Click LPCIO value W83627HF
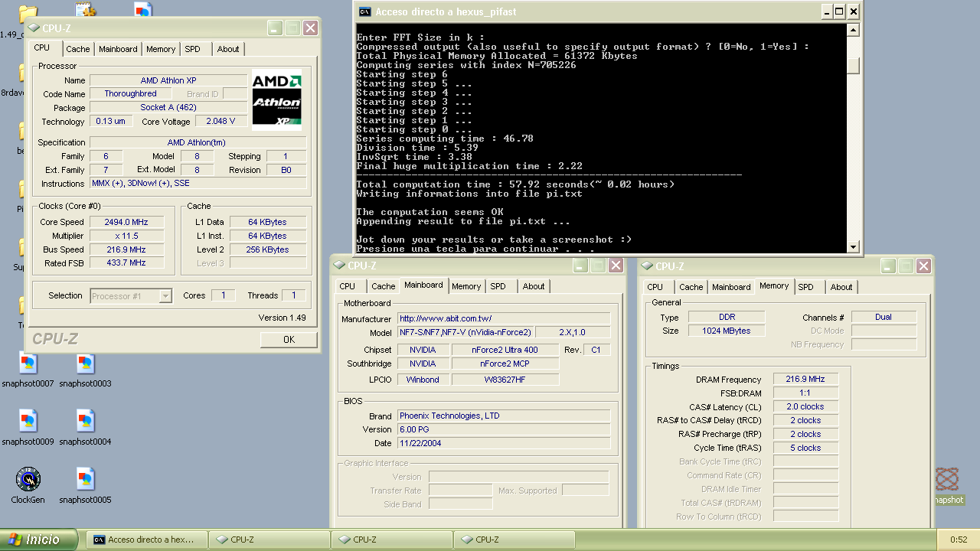The height and width of the screenshot is (551, 980). point(505,379)
